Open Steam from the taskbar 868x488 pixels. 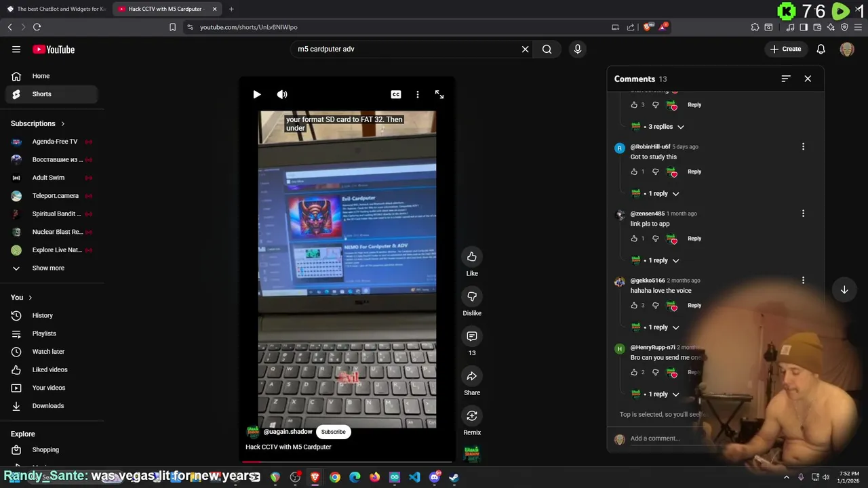click(454, 477)
